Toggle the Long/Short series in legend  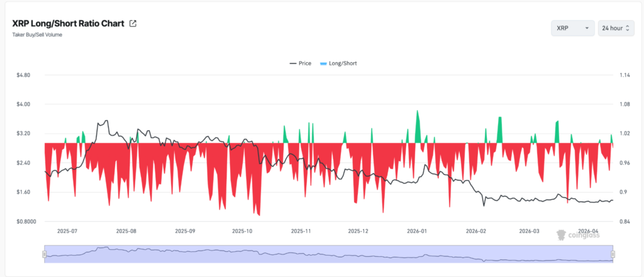click(343, 64)
